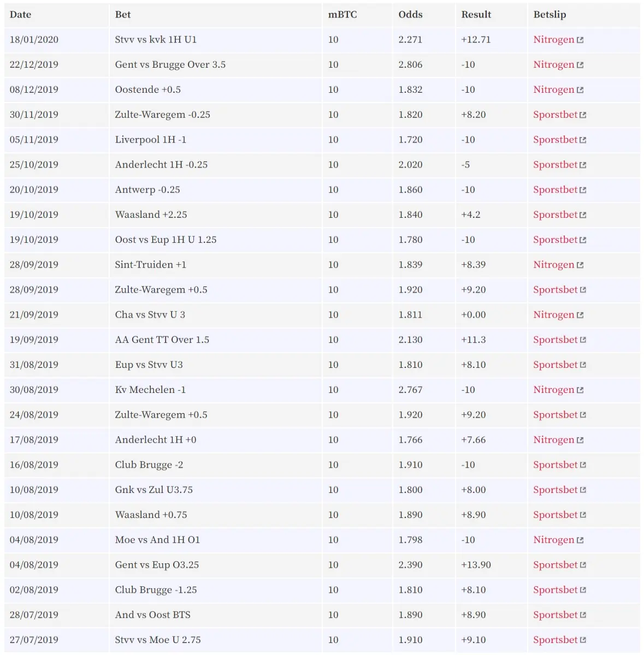Open Nitrogen link for Anderlecht 1H +0

(x=554, y=439)
